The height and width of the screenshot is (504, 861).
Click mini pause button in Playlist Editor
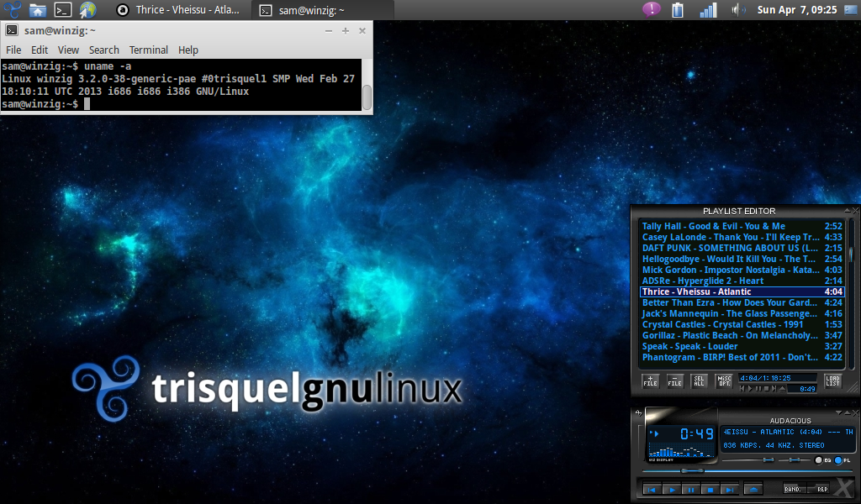(758, 389)
